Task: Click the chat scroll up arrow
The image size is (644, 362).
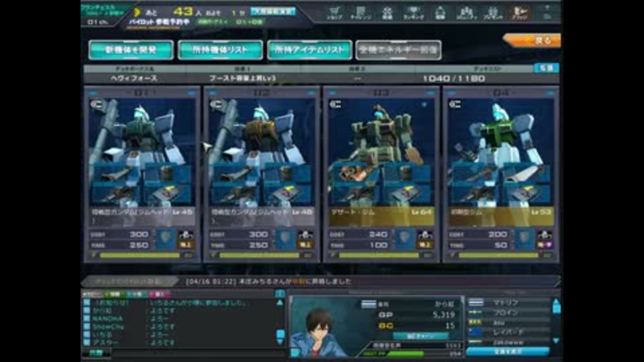Action: pyautogui.click(x=280, y=303)
